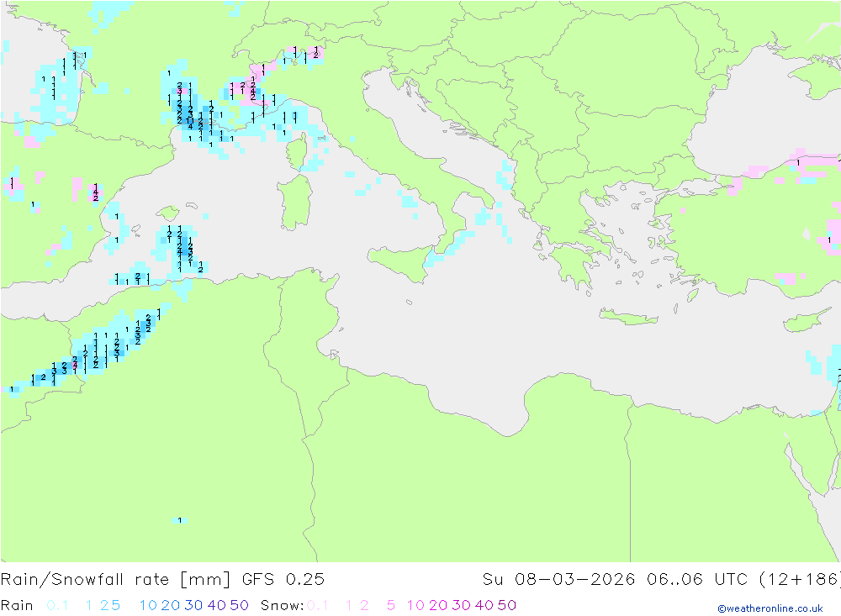
Task: Click the rain legend value 0.1
Action: 57,605
